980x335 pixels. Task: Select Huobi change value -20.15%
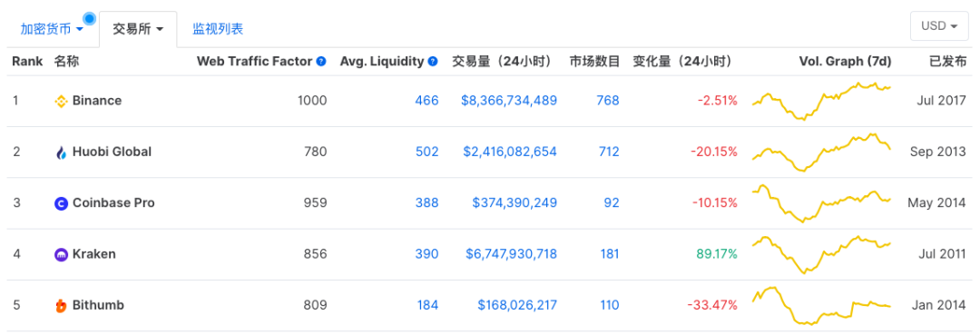[714, 152]
